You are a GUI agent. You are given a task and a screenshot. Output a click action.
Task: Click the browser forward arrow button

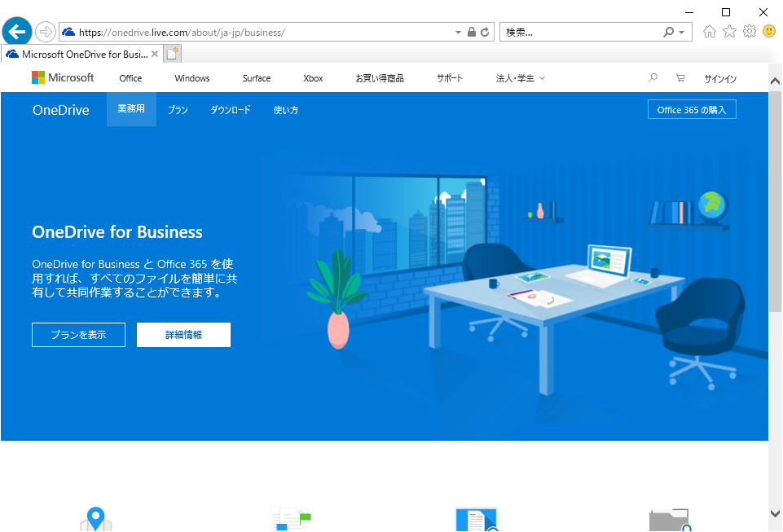pos(46,32)
